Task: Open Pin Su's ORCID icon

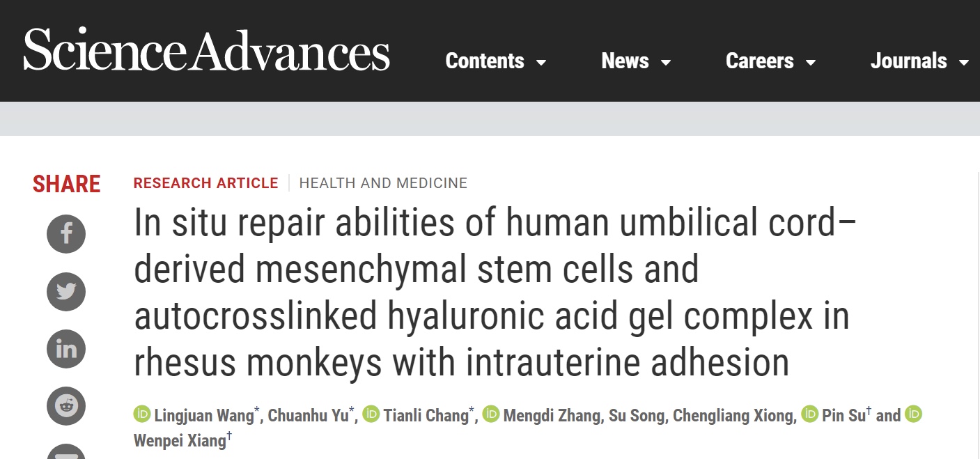Action: click(x=809, y=415)
